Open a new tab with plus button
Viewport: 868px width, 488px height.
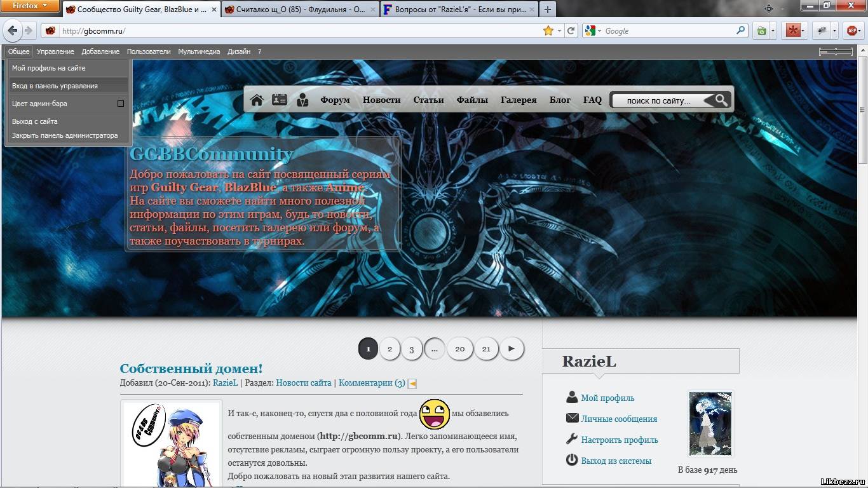click(x=548, y=10)
